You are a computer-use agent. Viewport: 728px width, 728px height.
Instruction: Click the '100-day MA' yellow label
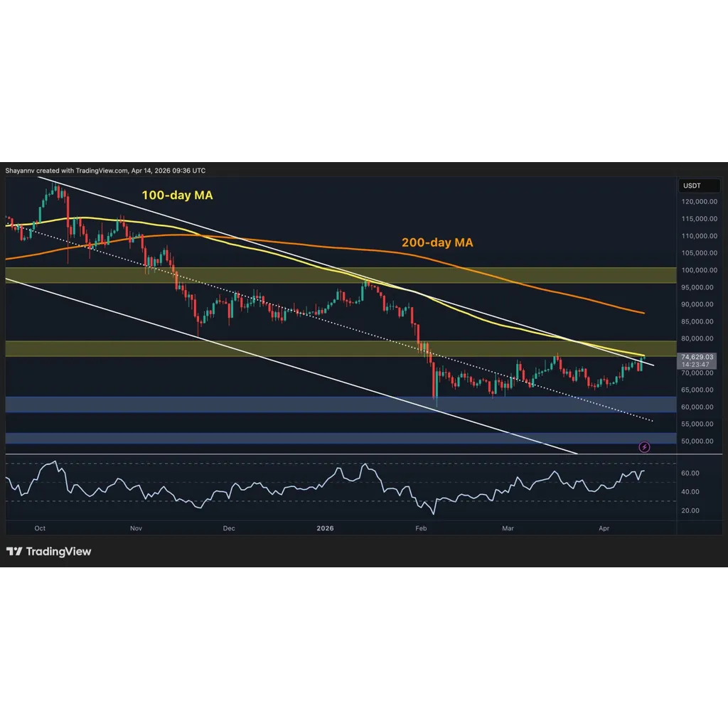177,195
